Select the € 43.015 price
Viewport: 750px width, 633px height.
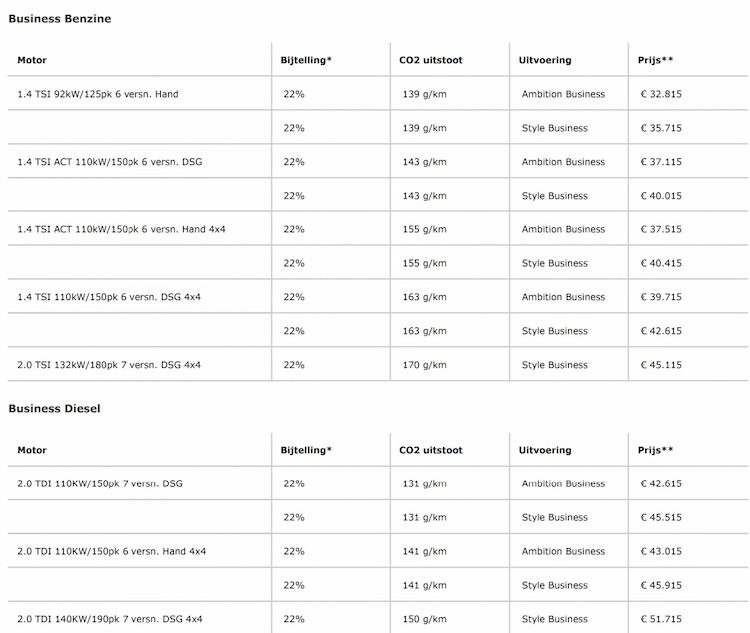click(x=661, y=551)
